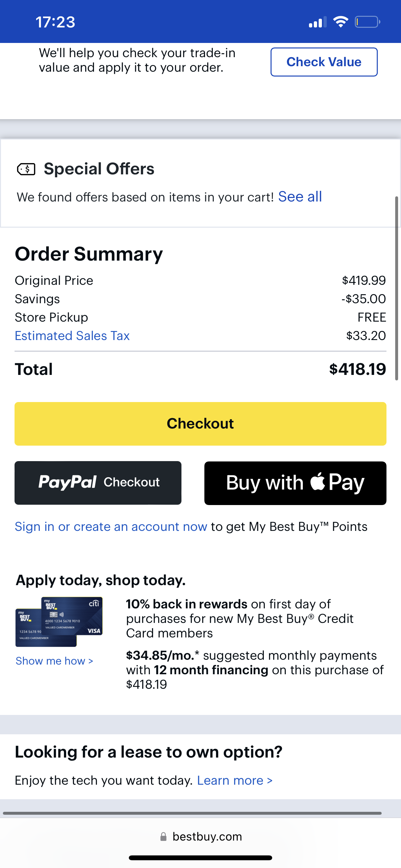The image size is (401, 868).
Task: Tap the bestbuy.com address bar
Action: click(x=207, y=837)
